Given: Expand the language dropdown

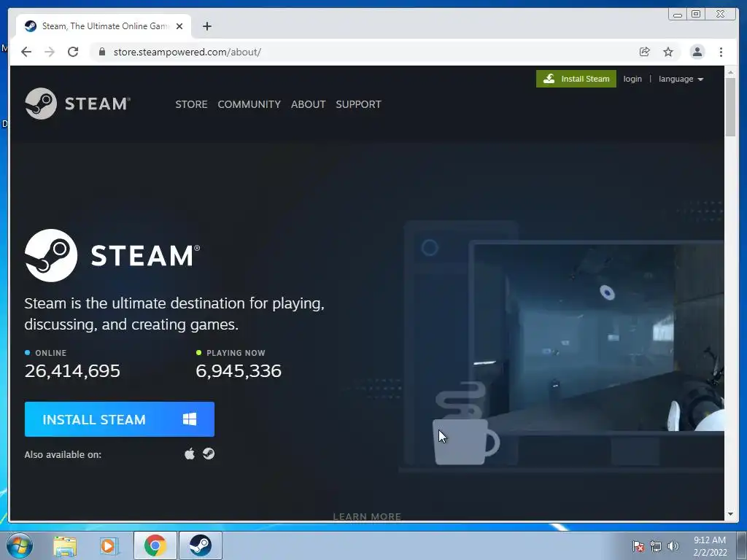Looking at the screenshot, I should 681,79.
